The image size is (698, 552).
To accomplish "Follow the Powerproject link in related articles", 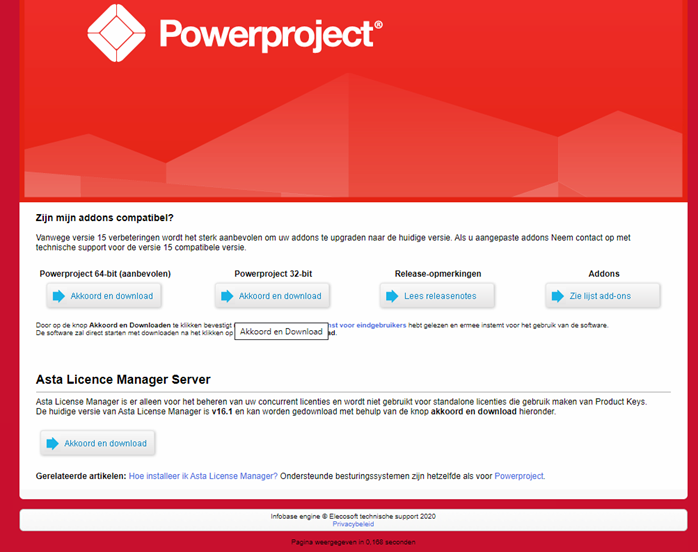I will pyautogui.click(x=519, y=476).
